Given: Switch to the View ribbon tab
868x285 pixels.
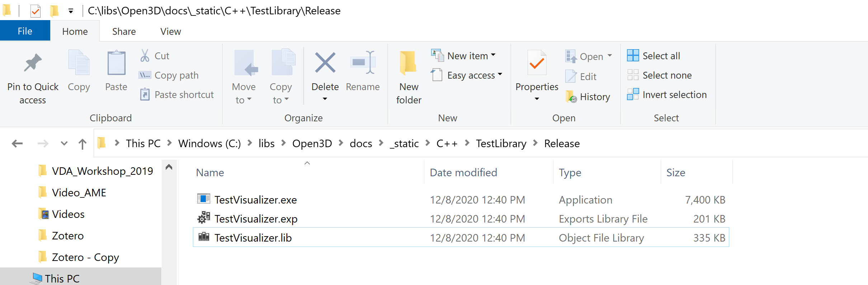Looking at the screenshot, I should (x=170, y=31).
